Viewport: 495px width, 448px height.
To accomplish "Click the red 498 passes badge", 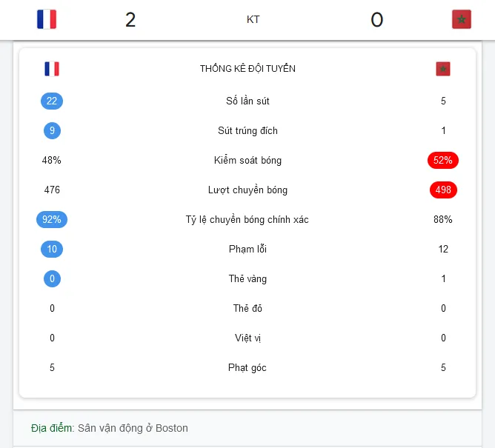I will [443, 190].
